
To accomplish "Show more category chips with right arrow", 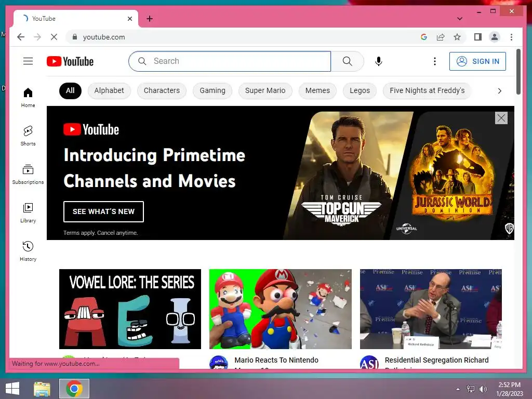I will [x=499, y=90].
